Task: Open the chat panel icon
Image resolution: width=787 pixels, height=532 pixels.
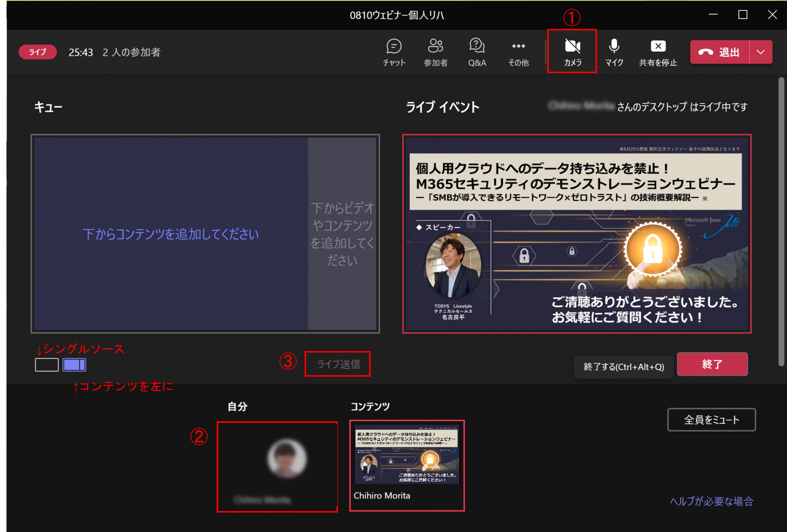Action: (x=394, y=52)
